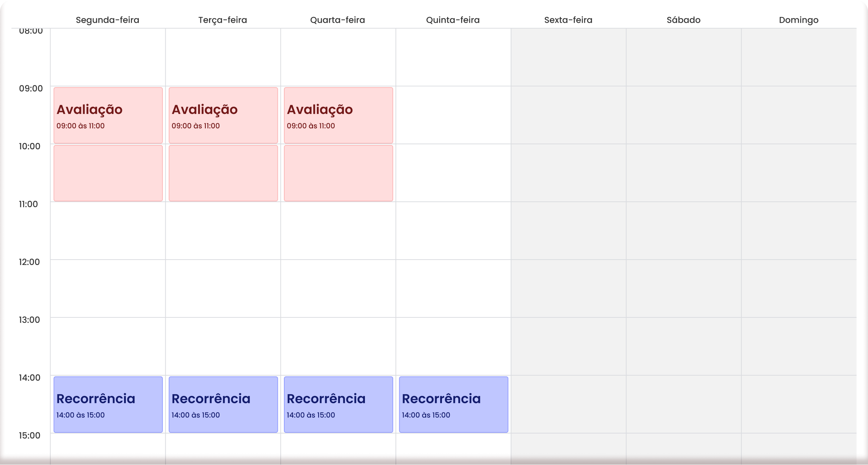Viewport: 868px width, 465px height.
Task: Click the 14:00 time label
Action: [x=30, y=378]
